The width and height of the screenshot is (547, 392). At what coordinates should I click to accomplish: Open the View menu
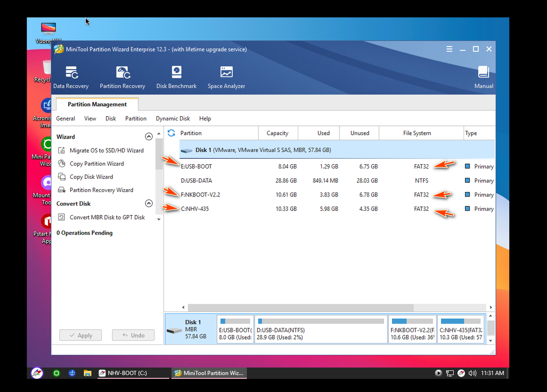(90, 119)
